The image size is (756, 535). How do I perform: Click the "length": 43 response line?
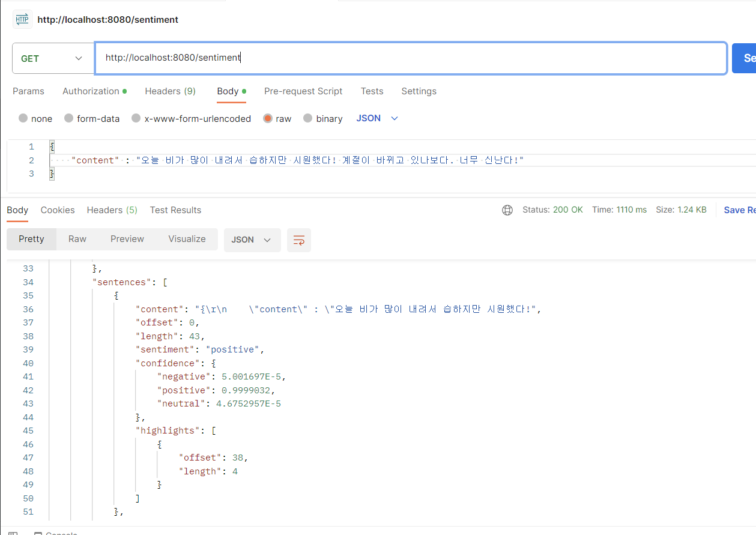170,336
